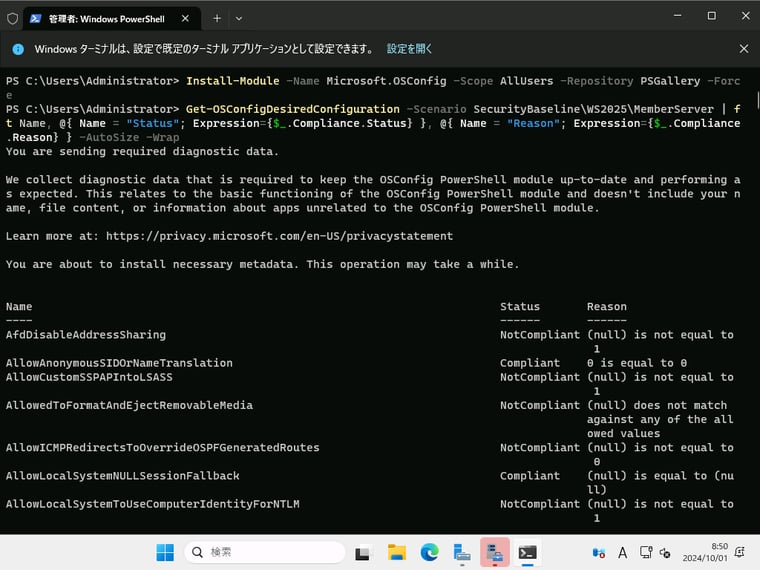This screenshot has width=760, height=570.
Task: Dismiss the default terminal info bar
Action: coord(744,48)
